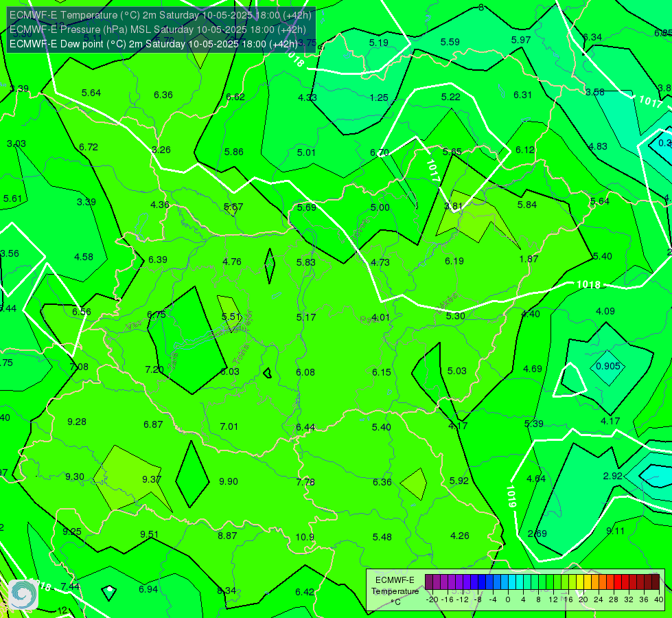Click the dew point value 4.26

(460, 536)
